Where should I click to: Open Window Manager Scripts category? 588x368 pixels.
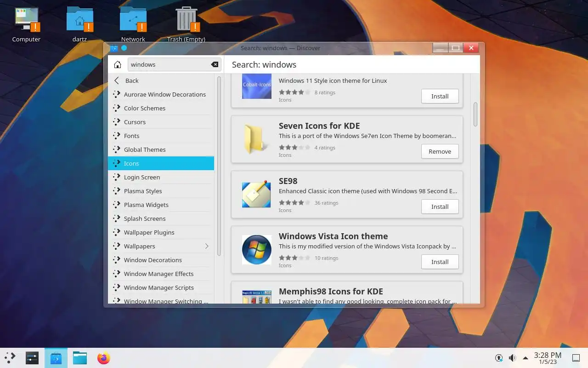click(161, 287)
